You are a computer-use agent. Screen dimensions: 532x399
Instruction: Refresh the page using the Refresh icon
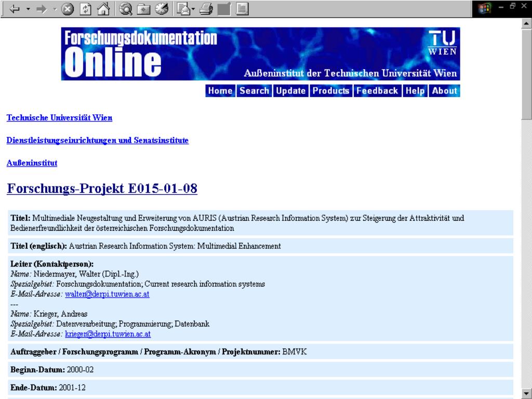point(85,9)
